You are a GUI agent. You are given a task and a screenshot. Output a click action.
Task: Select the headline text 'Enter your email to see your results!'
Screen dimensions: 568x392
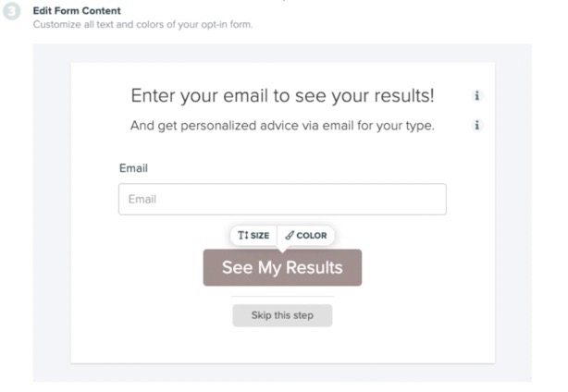pos(282,96)
